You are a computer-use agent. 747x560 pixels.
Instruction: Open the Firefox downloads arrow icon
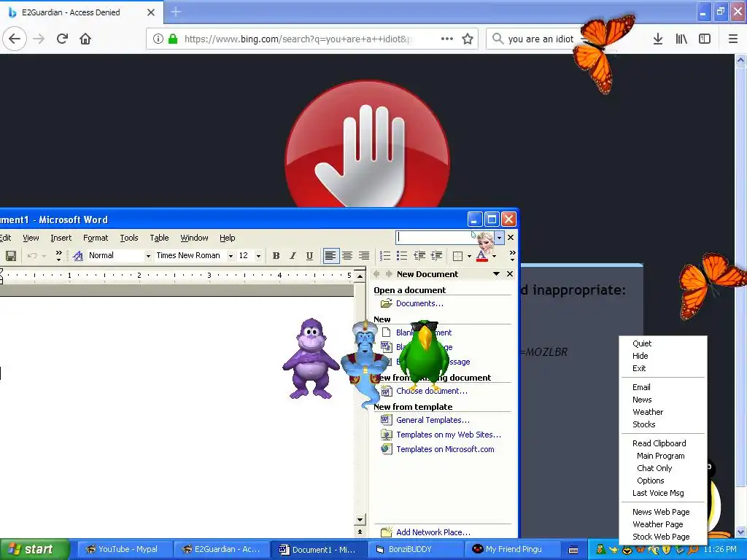658,39
